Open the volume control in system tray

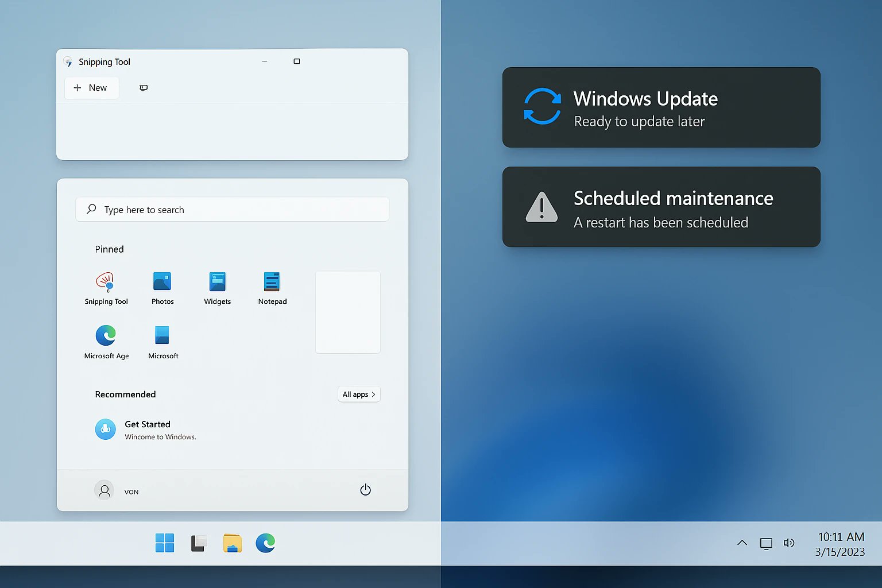789,543
